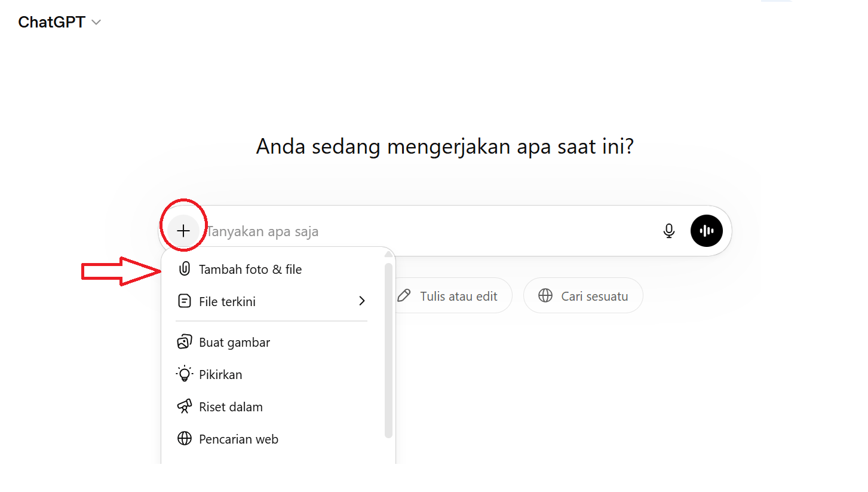The width and height of the screenshot is (868, 492).
Task: Open the ChatGPT model selector dropdown
Action: coord(60,22)
